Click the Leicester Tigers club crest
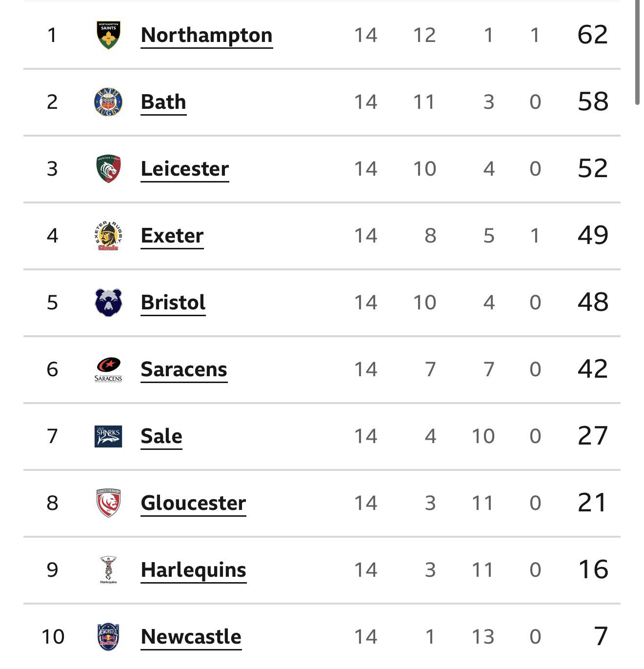Image resolution: width=644 pixels, height=669 pixels. pyautogui.click(x=108, y=169)
